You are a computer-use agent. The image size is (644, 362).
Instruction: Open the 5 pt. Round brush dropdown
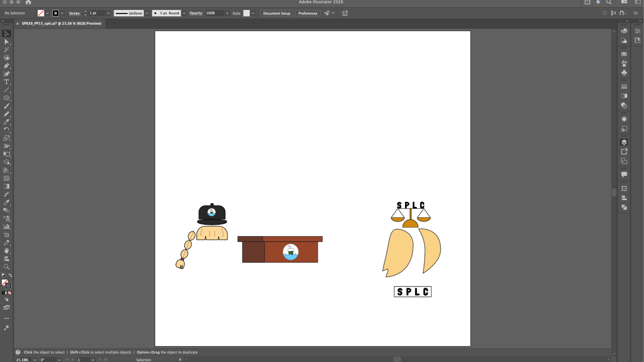coord(184,13)
